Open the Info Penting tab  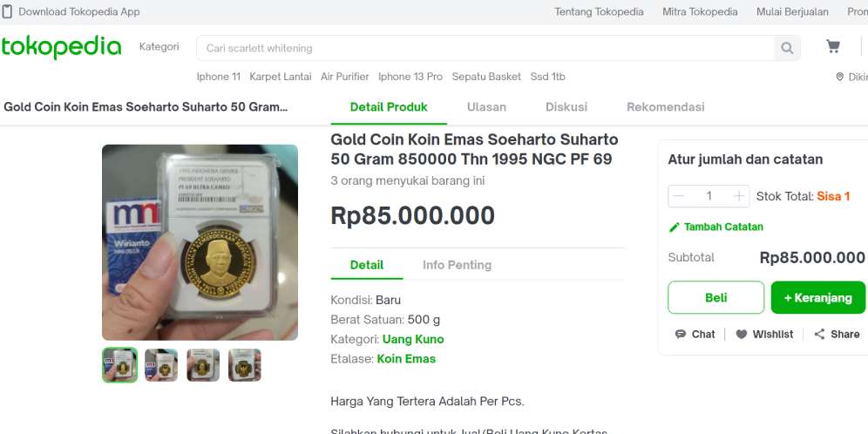click(457, 265)
